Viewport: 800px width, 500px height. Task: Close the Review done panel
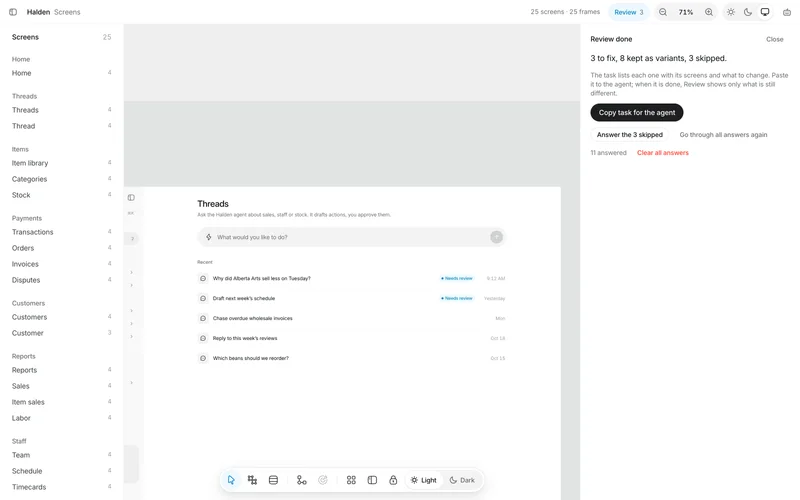[774, 39]
